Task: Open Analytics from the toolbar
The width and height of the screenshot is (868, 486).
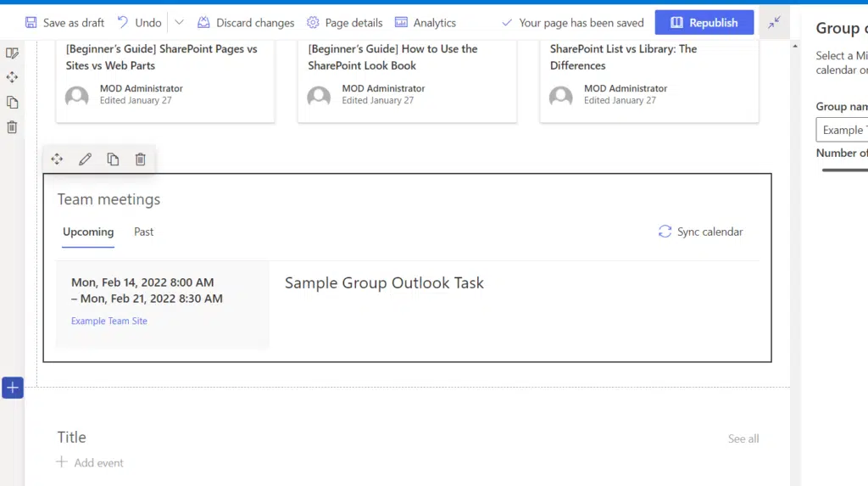Action: coord(426,23)
